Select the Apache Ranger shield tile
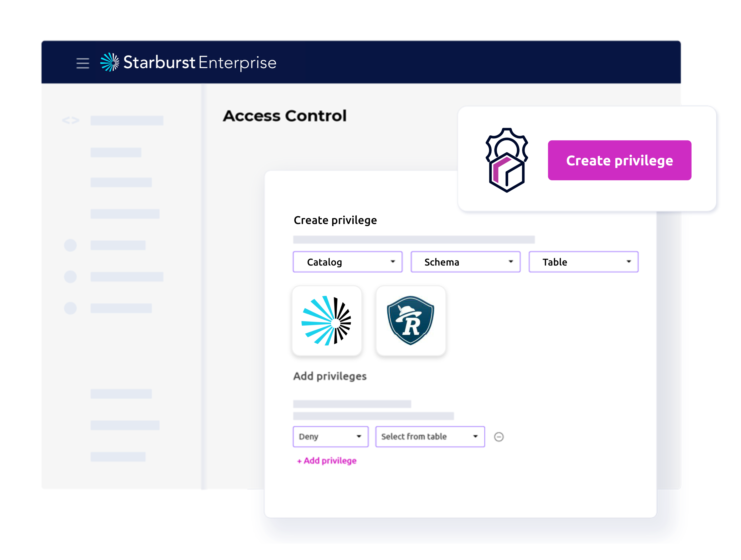 410,320
